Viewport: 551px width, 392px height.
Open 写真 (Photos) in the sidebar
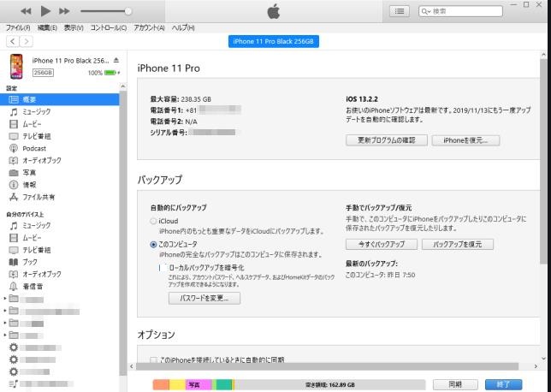28,172
